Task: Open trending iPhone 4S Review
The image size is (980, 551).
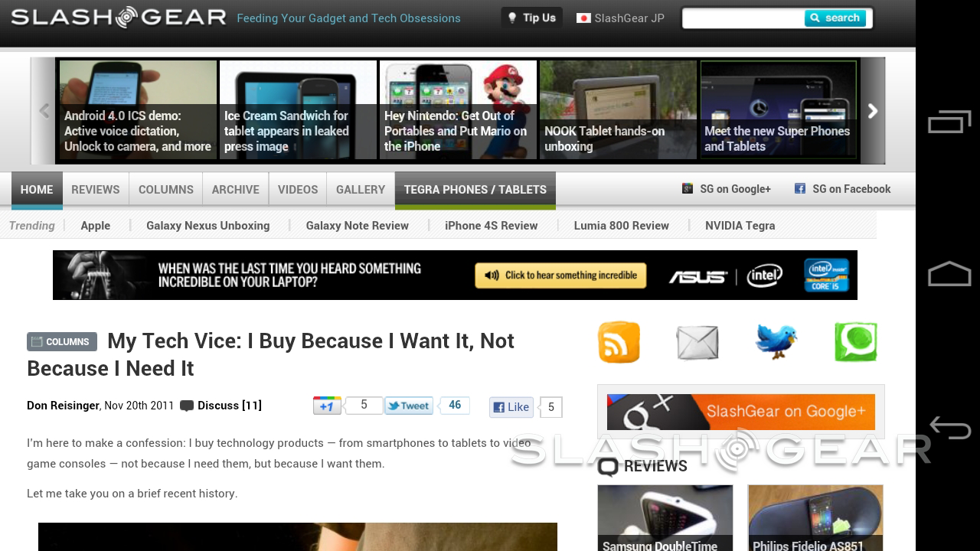Action: (492, 226)
